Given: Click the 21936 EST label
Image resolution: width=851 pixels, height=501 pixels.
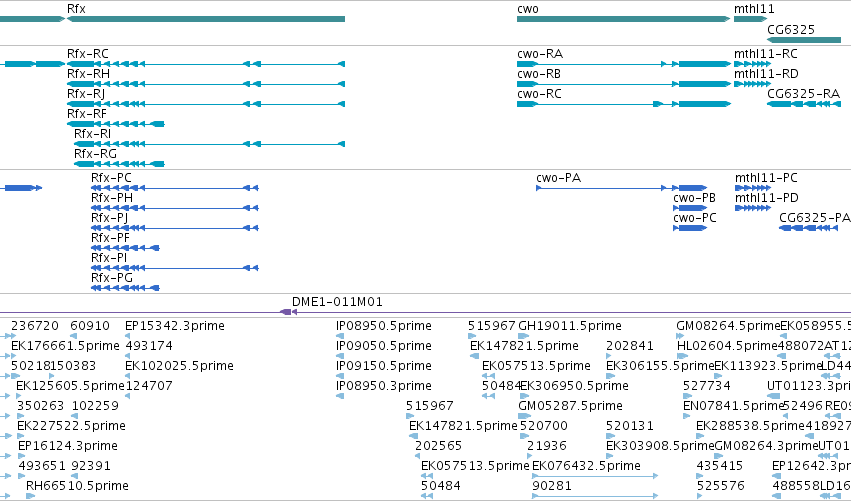Looking at the screenshot, I should coord(547,446).
